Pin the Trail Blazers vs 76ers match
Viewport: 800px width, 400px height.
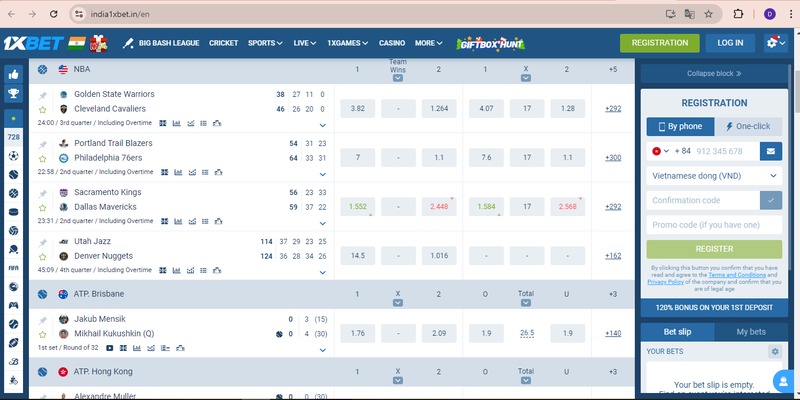coord(43,144)
